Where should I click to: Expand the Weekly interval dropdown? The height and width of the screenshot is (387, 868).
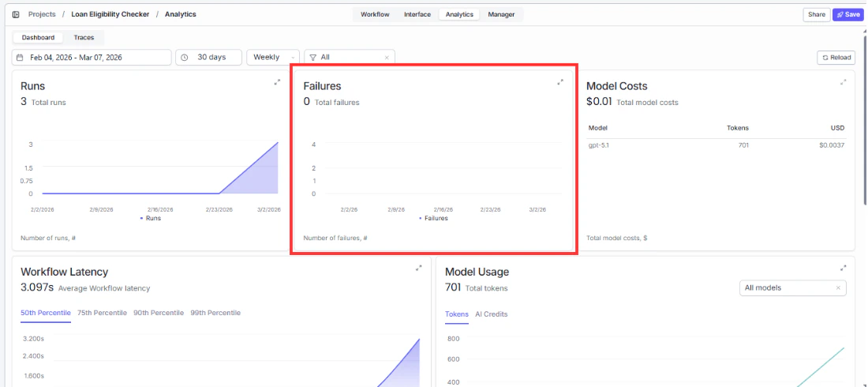tap(273, 57)
